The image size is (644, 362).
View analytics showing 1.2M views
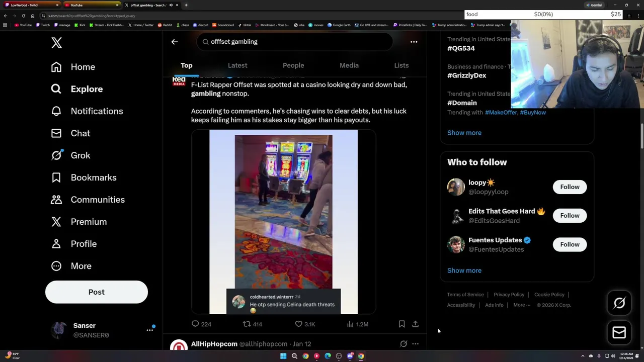[357, 324]
